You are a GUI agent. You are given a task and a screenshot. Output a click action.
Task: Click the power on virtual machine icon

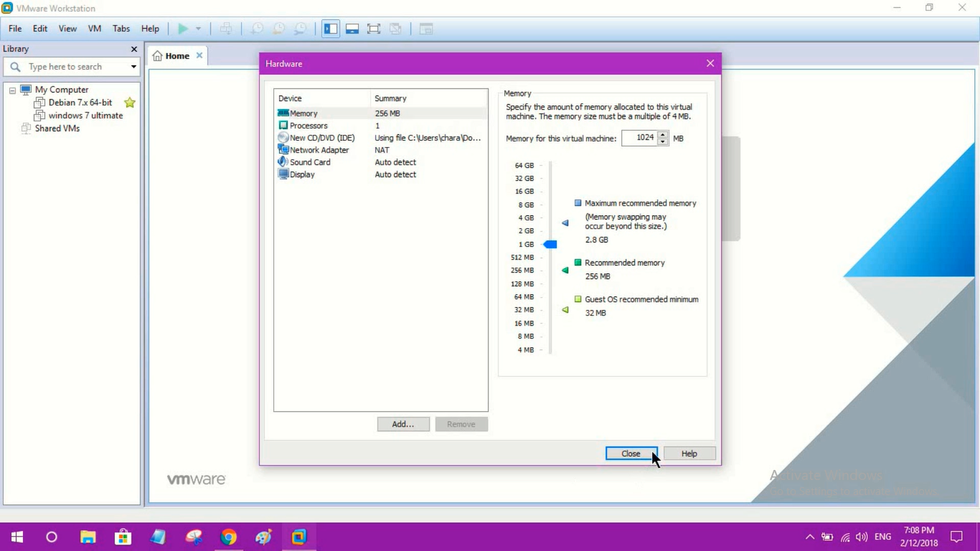[183, 28]
